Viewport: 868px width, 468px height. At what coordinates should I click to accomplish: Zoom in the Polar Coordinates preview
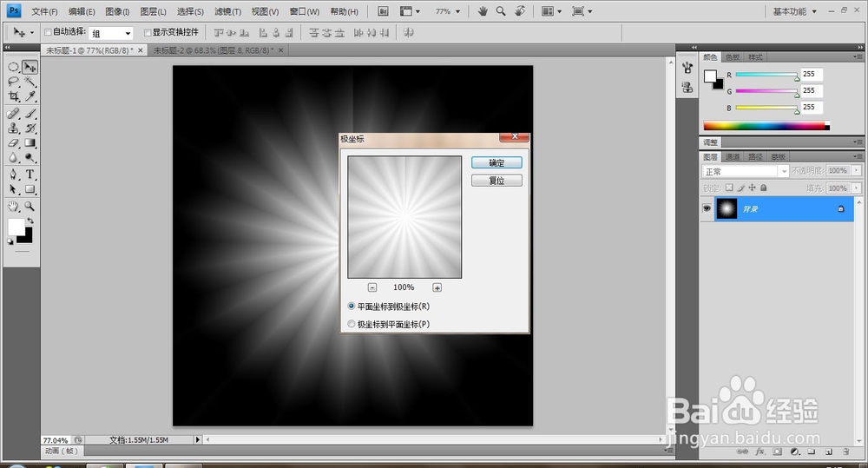437,287
